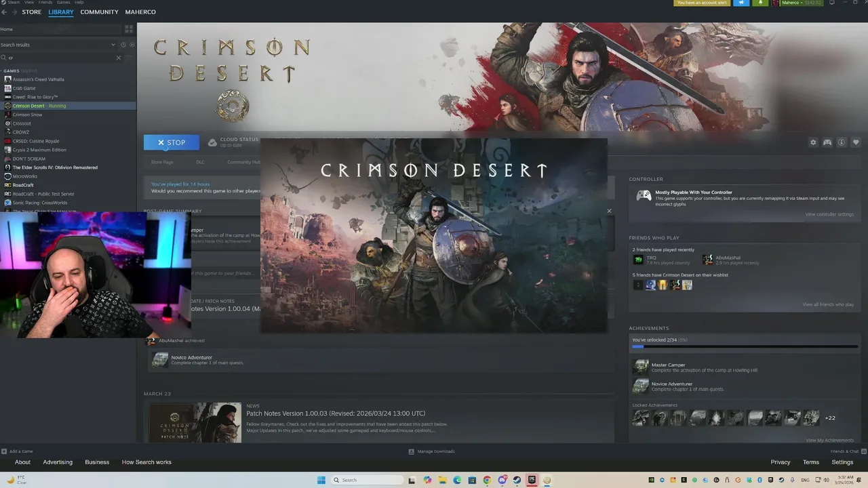Open the game settings gear icon
This screenshot has height=488, width=868.
[x=813, y=142]
